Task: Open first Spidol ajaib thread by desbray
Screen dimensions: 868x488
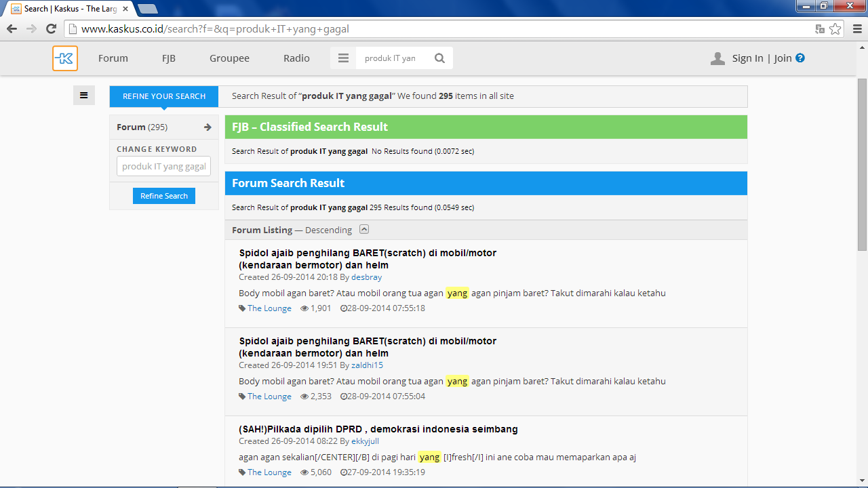Action: pos(368,259)
